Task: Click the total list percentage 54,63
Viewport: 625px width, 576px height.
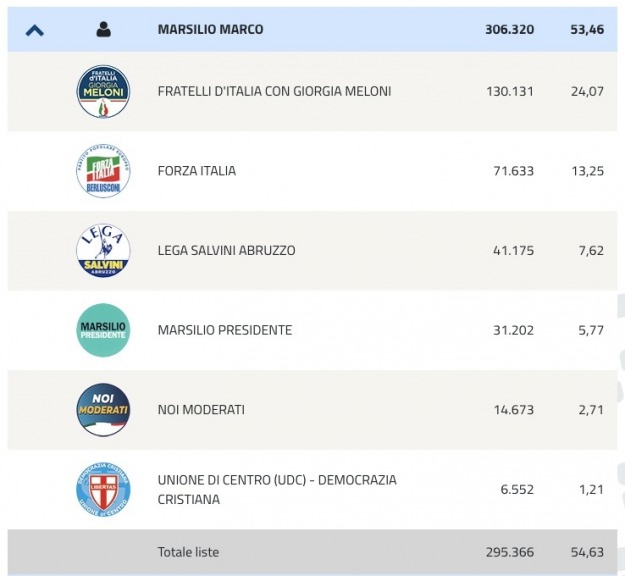Action: [x=587, y=552]
